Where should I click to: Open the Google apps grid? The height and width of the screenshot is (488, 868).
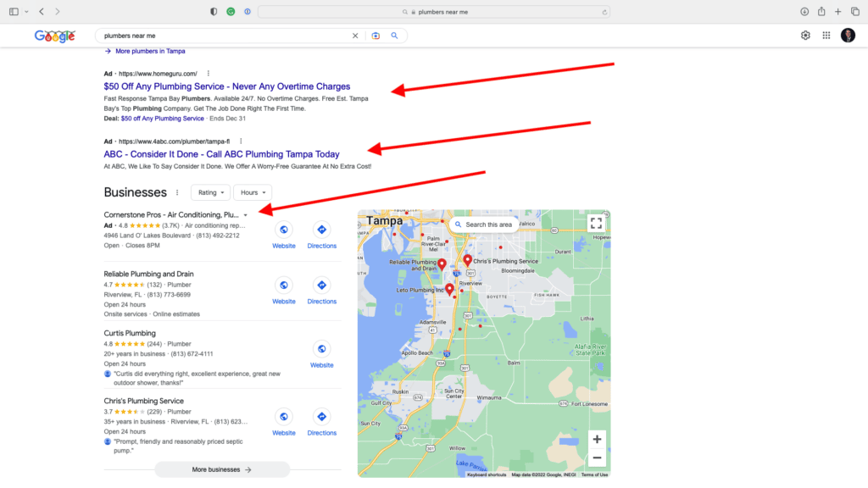coord(826,36)
